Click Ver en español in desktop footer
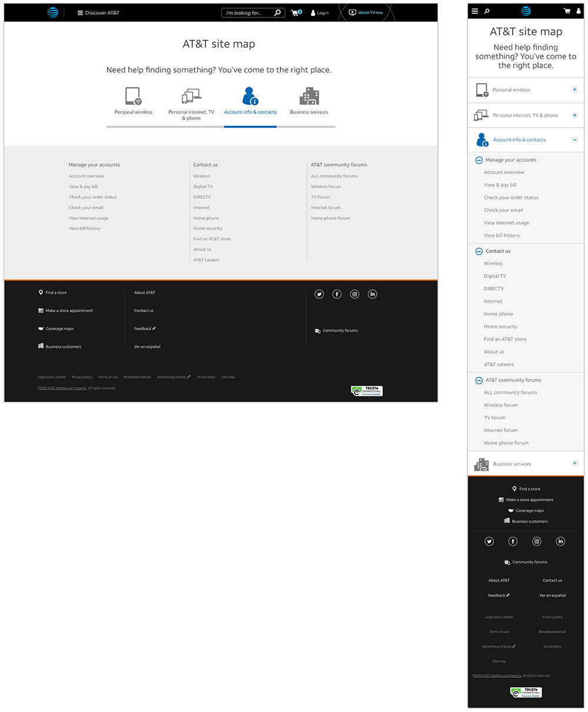This screenshot has height=712, width=588. coord(147,347)
